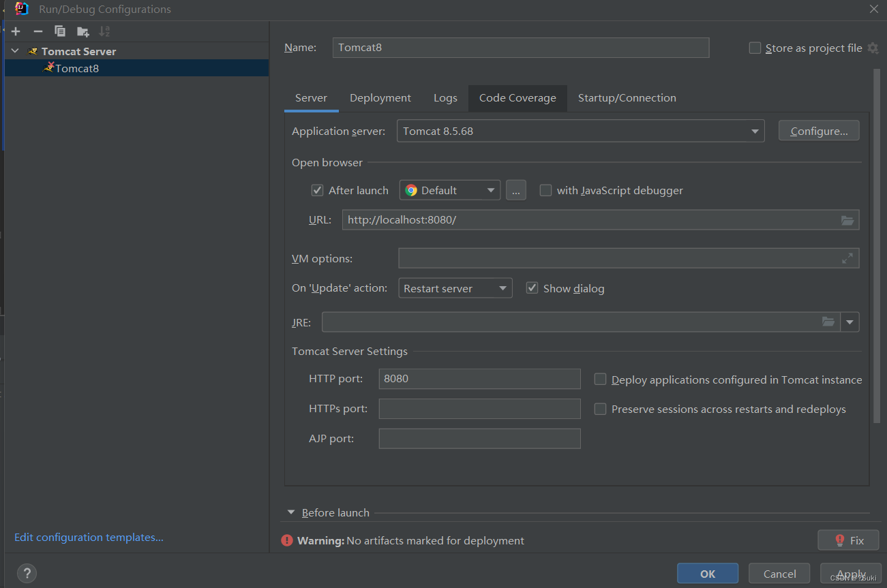The image size is (887, 588).
Task: Enable with JavaScript debugger
Action: pyautogui.click(x=545, y=190)
